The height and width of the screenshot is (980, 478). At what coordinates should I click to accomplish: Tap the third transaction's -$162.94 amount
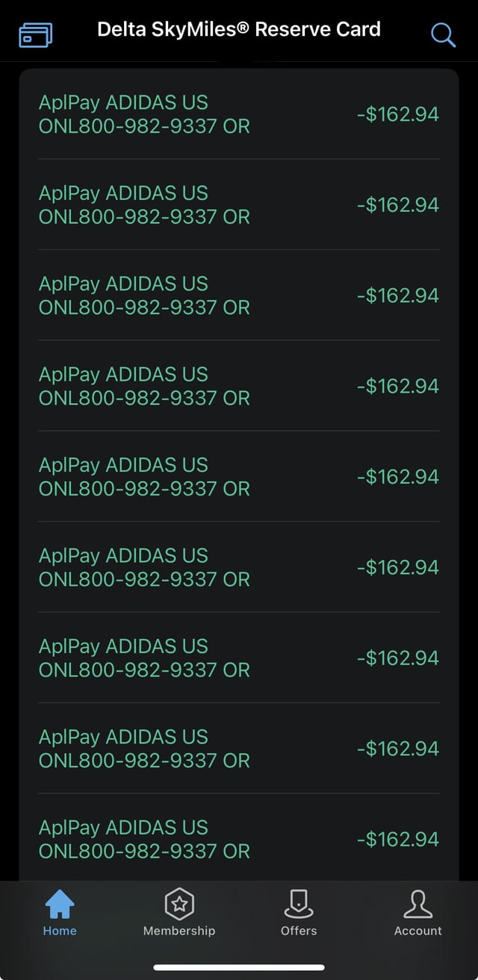tap(397, 296)
